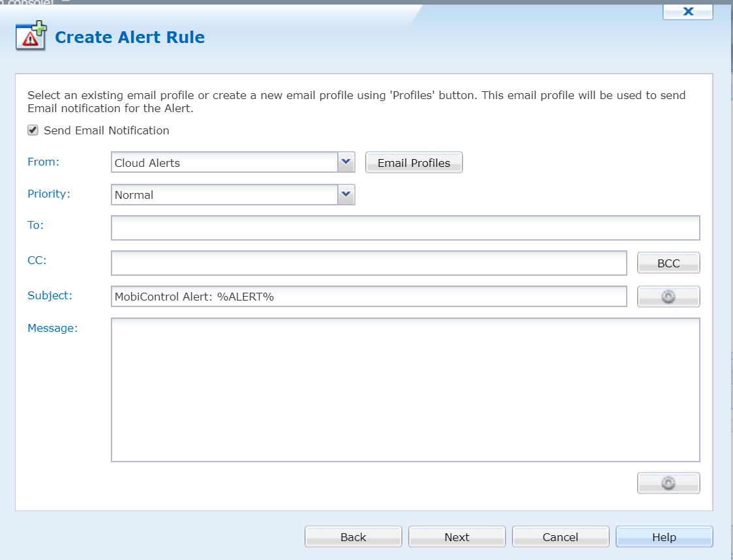Click the Create Alert Rule title text

click(x=130, y=38)
